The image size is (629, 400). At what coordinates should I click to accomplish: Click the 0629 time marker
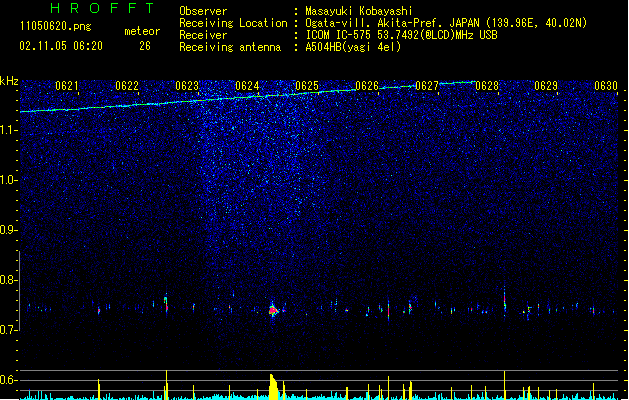point(546,86)
